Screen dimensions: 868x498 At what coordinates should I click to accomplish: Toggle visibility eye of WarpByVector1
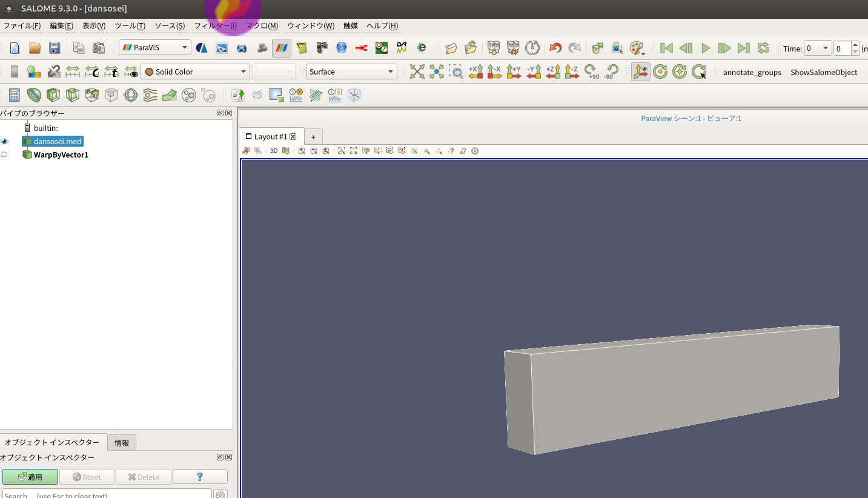tap(5, 154)
